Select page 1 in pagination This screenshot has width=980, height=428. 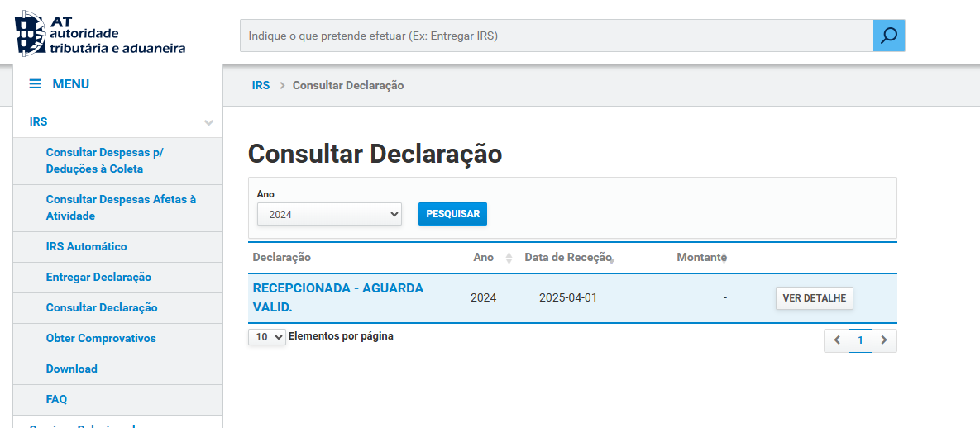(x=861, y=340)
